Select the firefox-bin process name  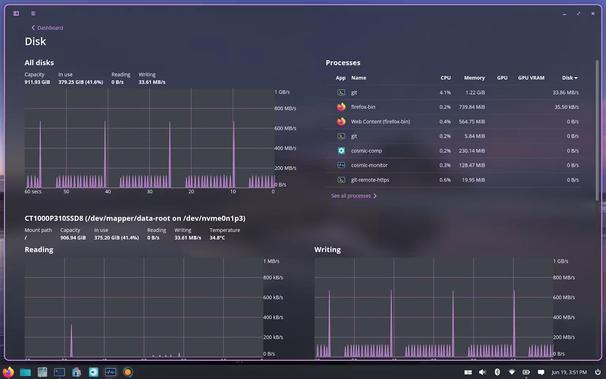[363, 107]
